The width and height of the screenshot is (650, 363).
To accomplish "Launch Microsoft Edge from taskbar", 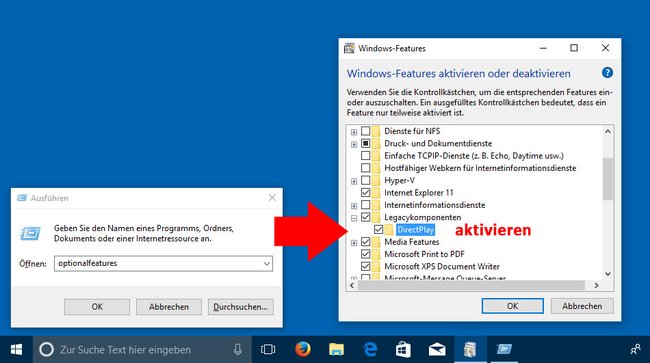I will [x=370, y=349].
